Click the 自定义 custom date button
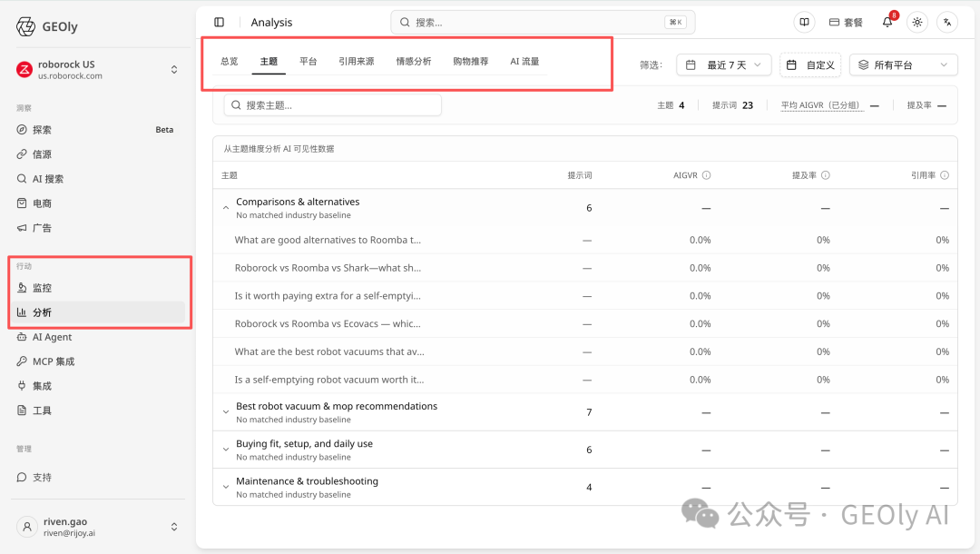The height and width of the screenshot is (554, 980). pos(810,65)
